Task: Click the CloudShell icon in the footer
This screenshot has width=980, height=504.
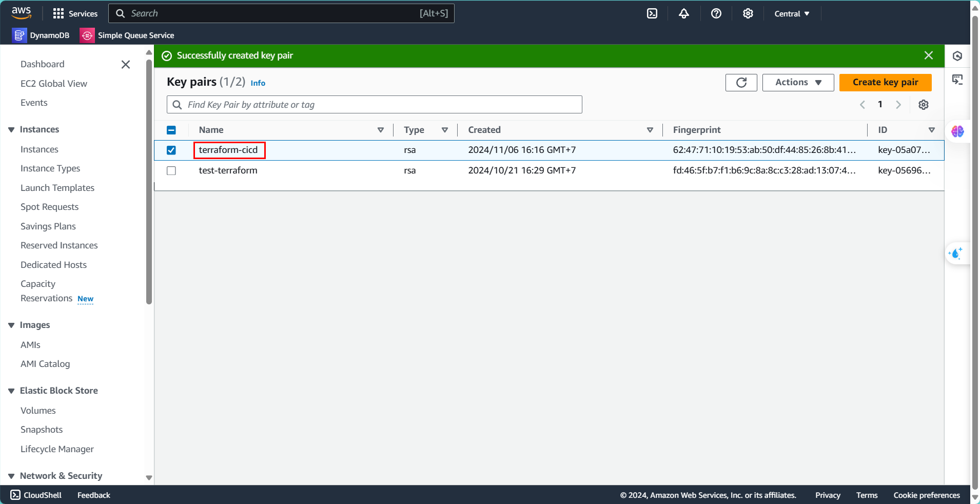Action: (15, 495)
